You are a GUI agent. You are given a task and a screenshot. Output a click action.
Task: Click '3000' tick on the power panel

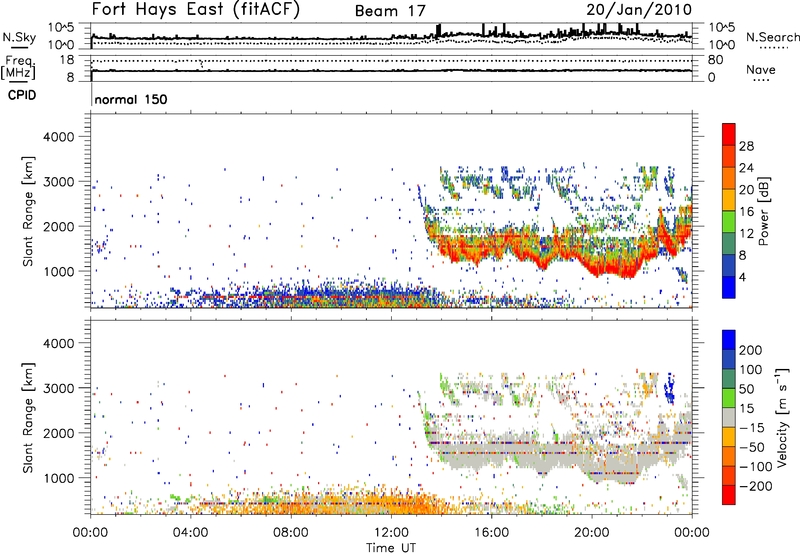(x=58, y=182)
